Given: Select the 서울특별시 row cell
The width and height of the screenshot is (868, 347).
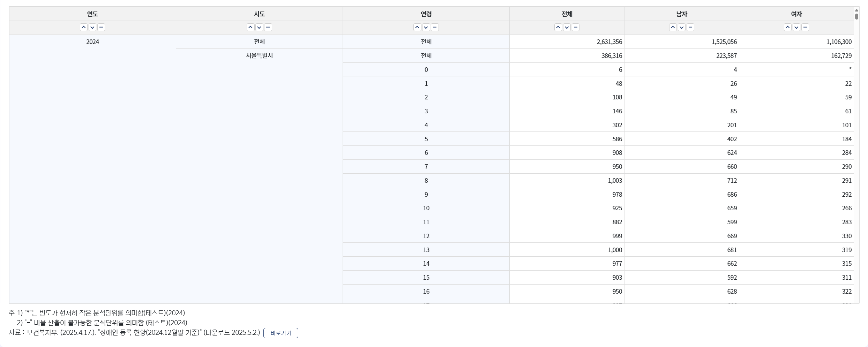Looking at the screenshot, I should [259, 55].
